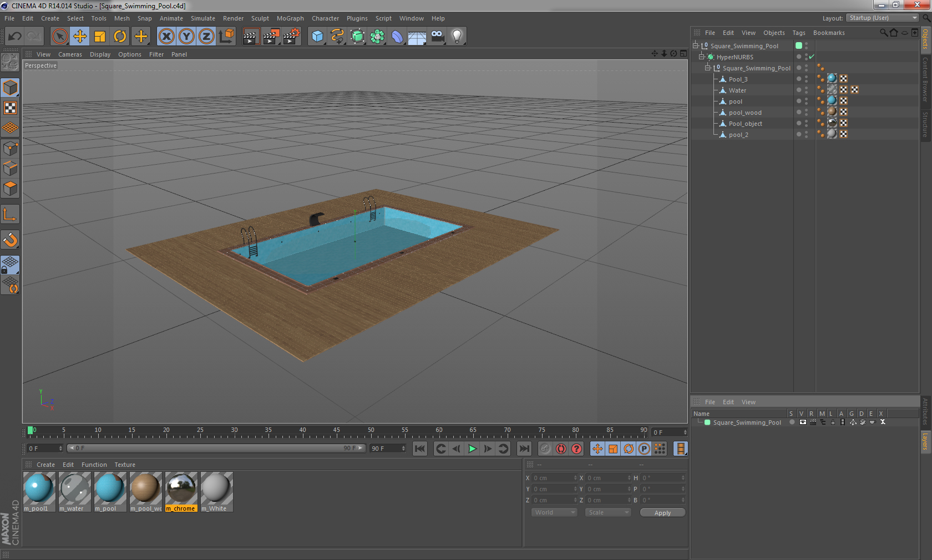The height and width of the screenshot is (560, 932).
Task: Toggle visibility dots for pool_wood object
Action: click(807, 112)
